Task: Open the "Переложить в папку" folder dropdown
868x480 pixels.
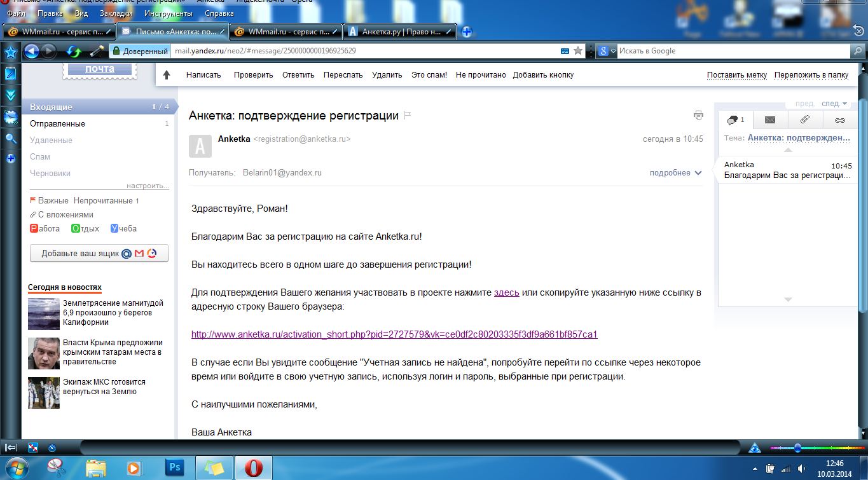Action: pyautogui.click(x=811, y=74)
